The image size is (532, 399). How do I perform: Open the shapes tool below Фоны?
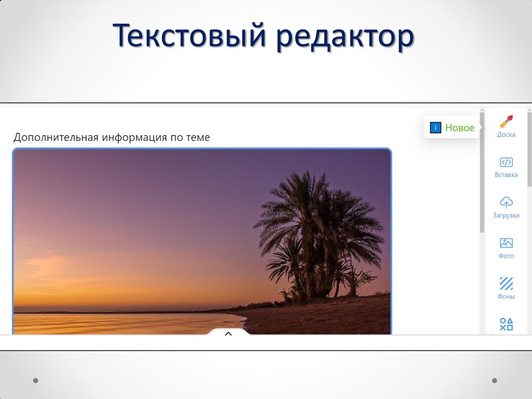click(506, 324)
